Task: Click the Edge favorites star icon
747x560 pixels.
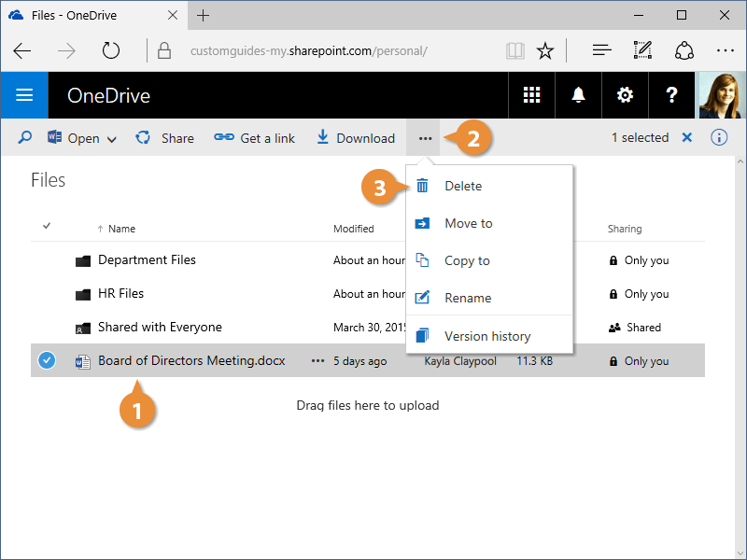Action: pyautogui.click(x=545, y=50)
